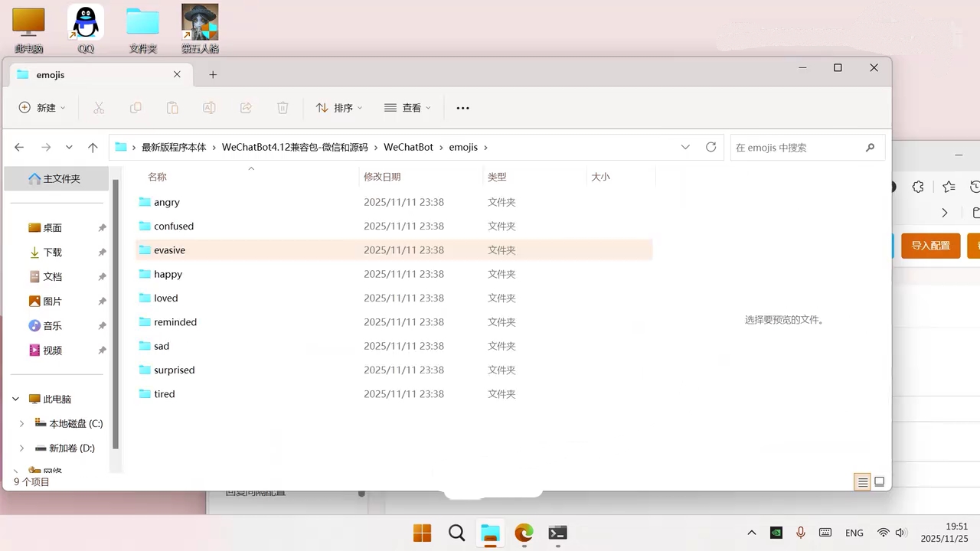The image size is (980, 551).
Task: Click the Delete icon in the toolbar
Action: 283,107
